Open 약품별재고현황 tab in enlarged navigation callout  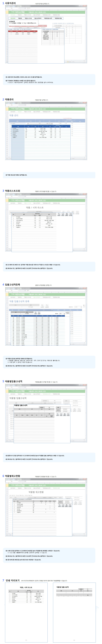(58, 18)
